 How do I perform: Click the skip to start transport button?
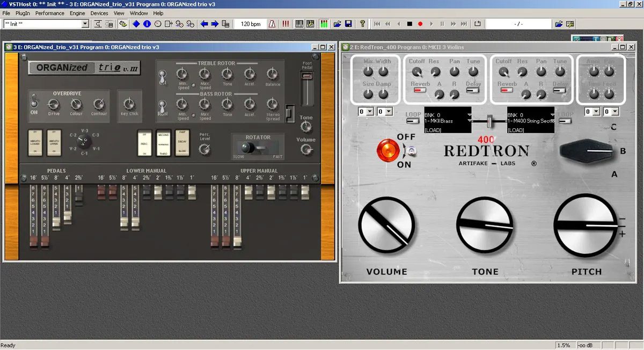pos(377,24)
